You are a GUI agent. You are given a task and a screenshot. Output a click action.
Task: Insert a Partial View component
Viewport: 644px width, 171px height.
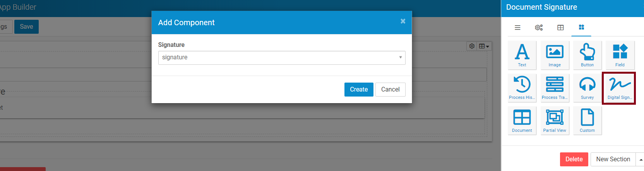[x=555, y=121]
